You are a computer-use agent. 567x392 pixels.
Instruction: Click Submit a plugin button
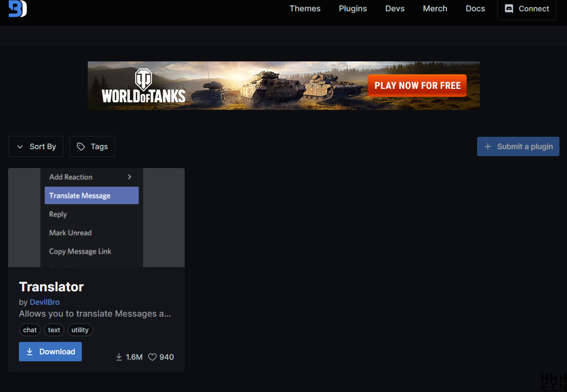518,146
